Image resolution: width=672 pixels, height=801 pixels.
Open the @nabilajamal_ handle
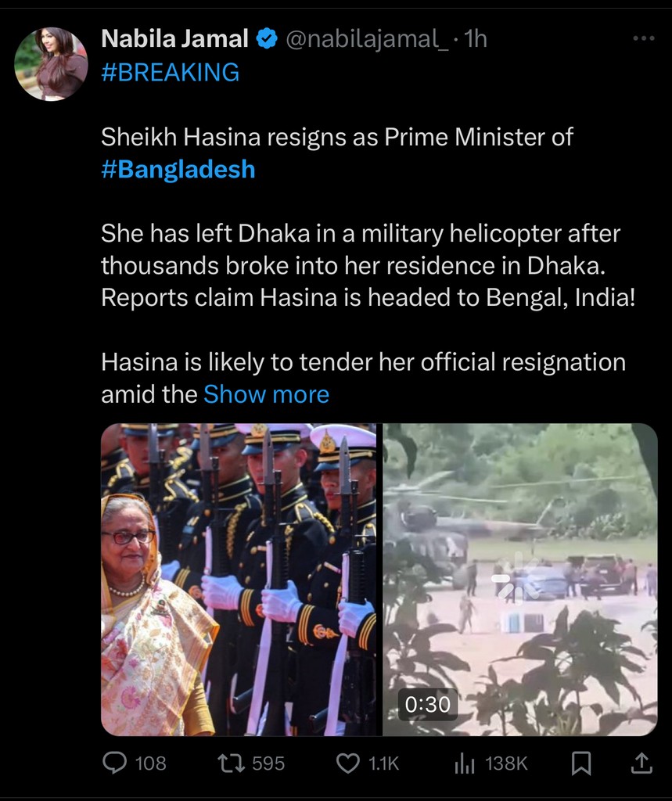coord(367,39)
